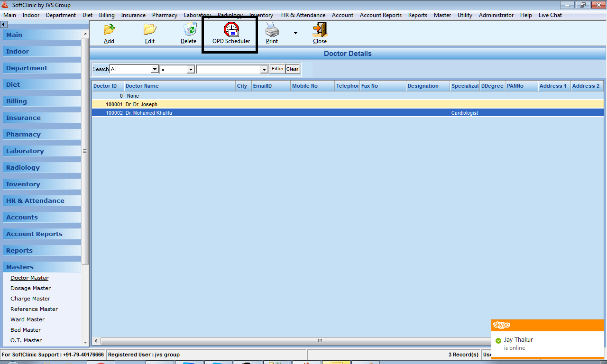607x364 pixels.
Task: Expand the Print options dropdown arrow
Action: [295, 33]
